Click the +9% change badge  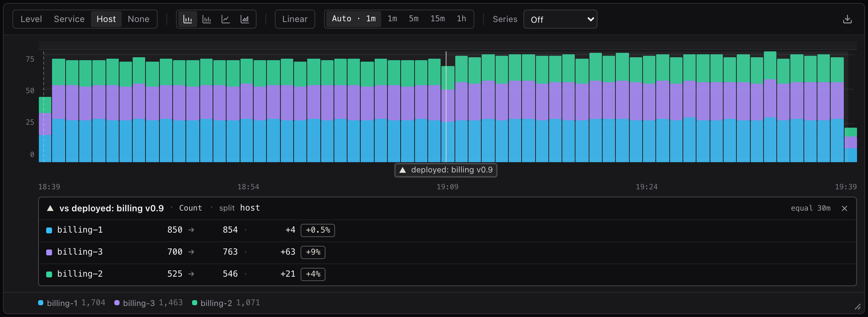click(313, 252)
